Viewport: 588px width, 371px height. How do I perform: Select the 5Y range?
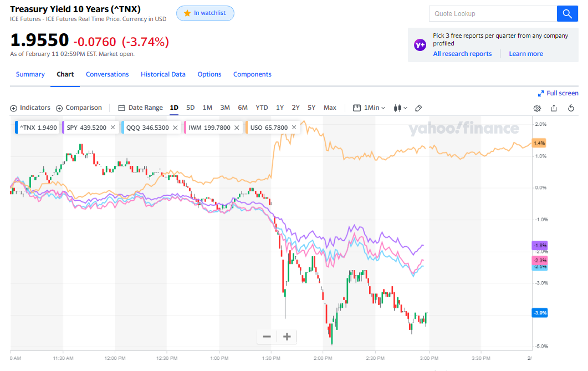click(311, 108)
